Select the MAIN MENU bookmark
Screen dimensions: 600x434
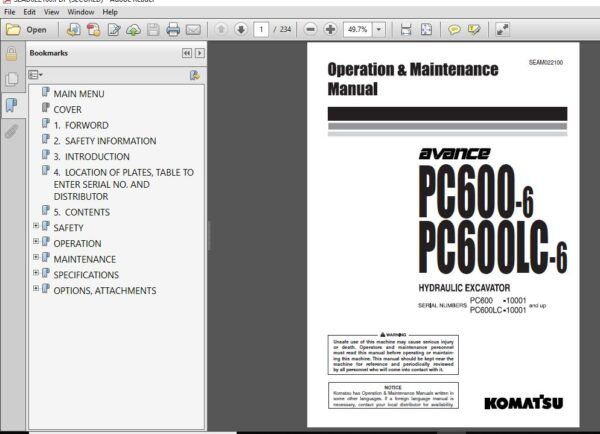pyautogui.click(x=79, y=94)
